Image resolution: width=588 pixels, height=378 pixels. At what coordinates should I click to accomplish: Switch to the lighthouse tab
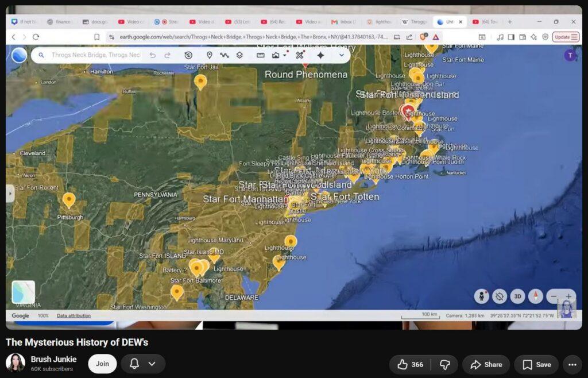(x=379, y=22)
